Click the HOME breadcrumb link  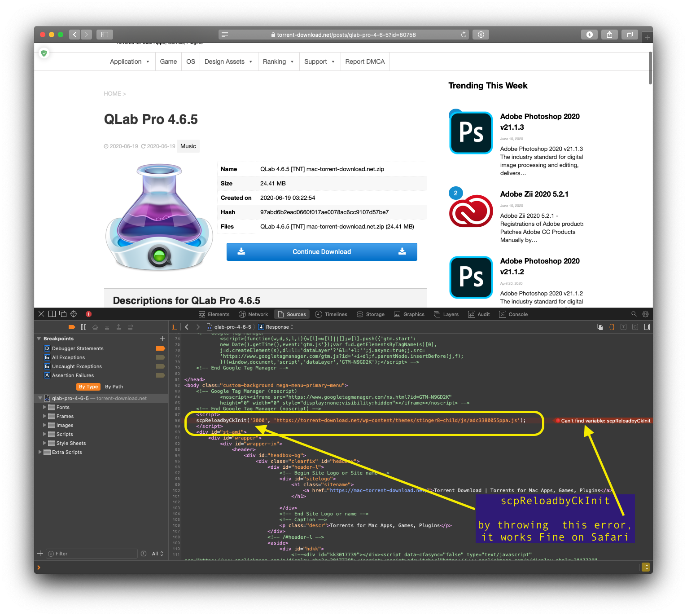pos(112,93)
